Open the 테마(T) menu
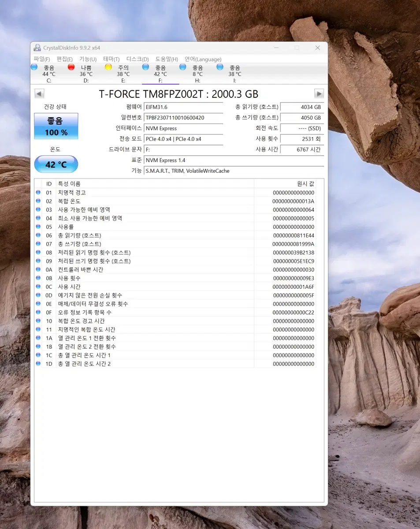Screen dimensions: 420x529 (x=112, y=59)
